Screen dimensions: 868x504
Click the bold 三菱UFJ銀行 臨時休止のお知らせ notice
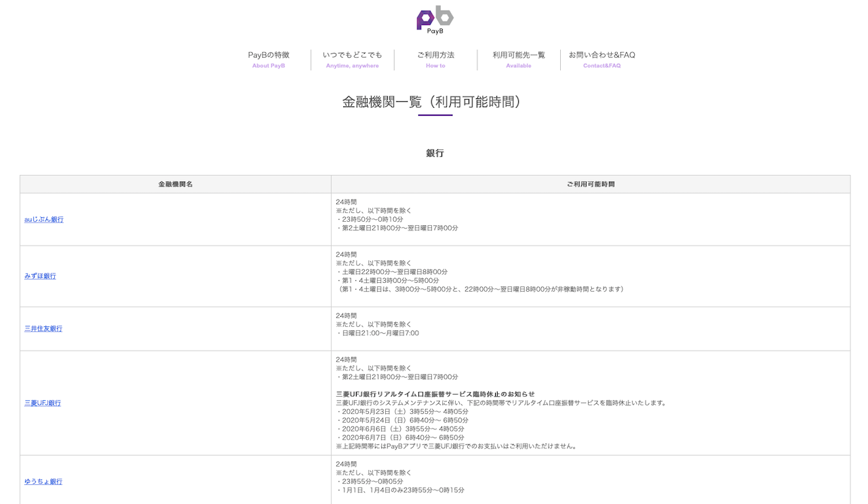435,394
